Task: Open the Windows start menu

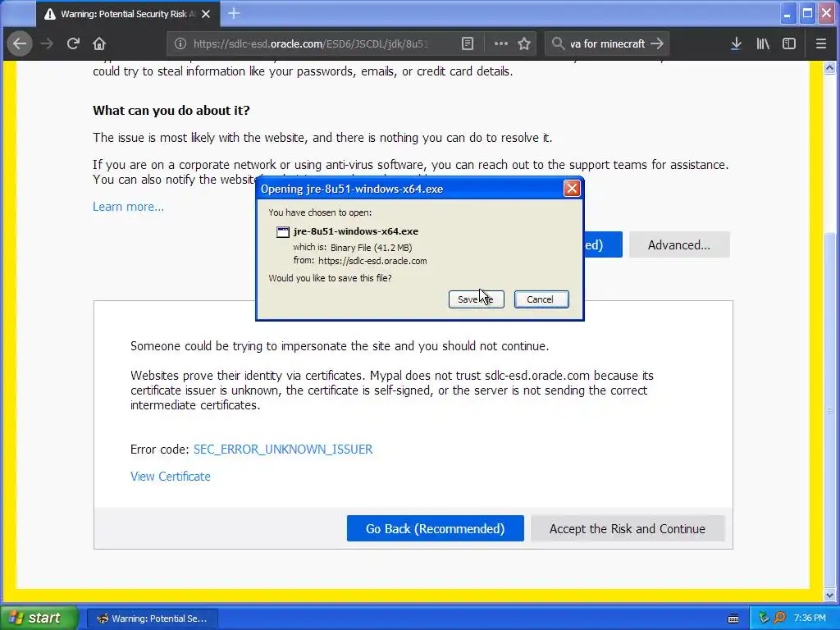Action: coord(39,619)
